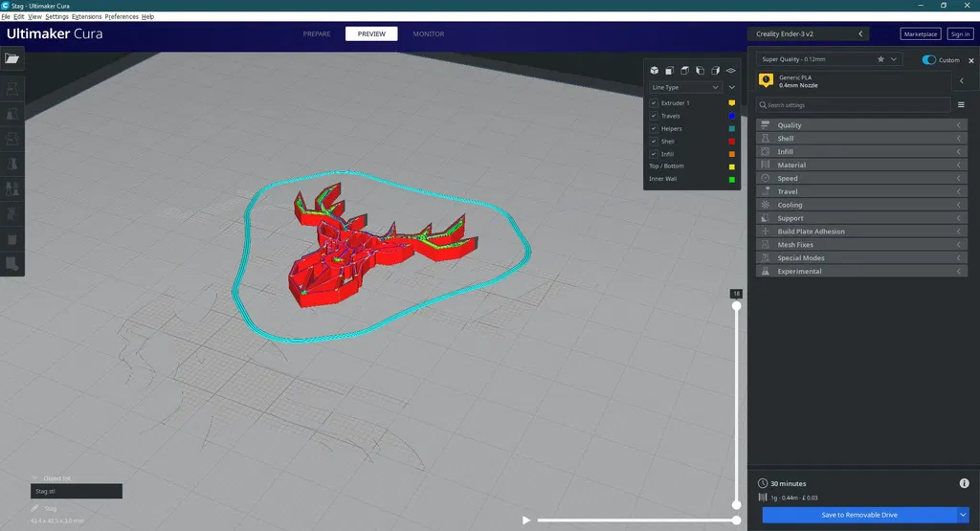
Task: Click the Generic PLA material warning icon
Action: pos(766,80)
